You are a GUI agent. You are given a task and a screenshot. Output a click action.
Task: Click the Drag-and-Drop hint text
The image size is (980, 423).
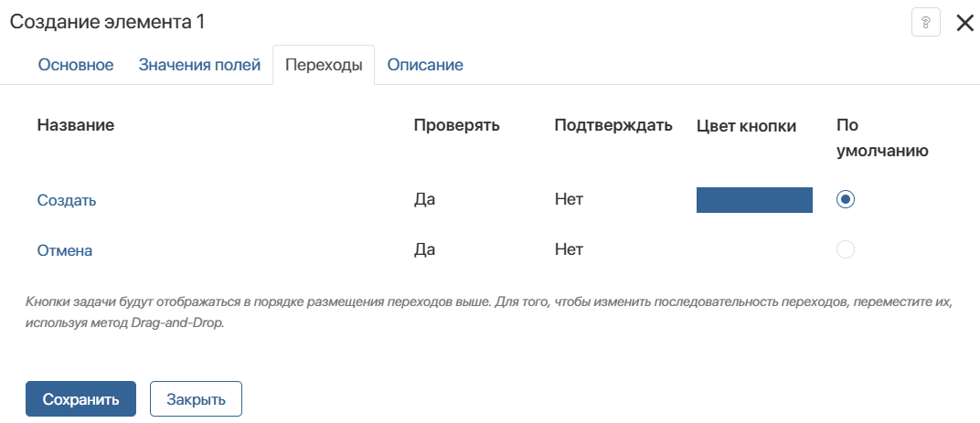tap(488, 313)
